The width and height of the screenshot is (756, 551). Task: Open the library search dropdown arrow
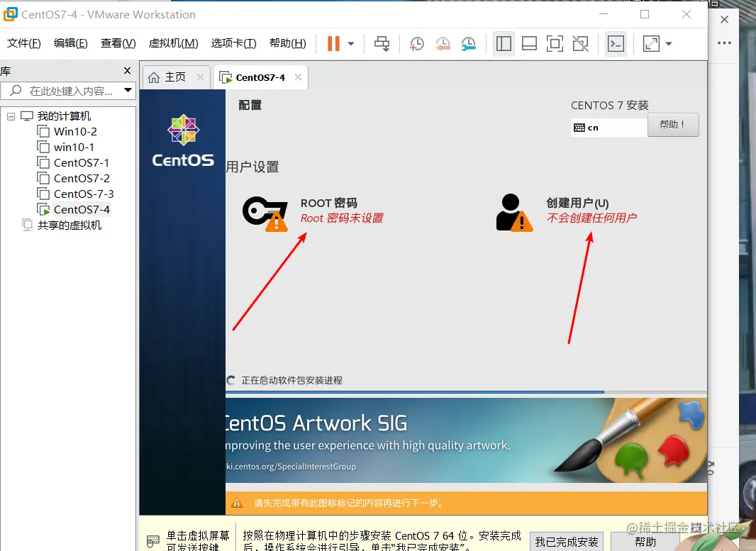coord(128,90)
